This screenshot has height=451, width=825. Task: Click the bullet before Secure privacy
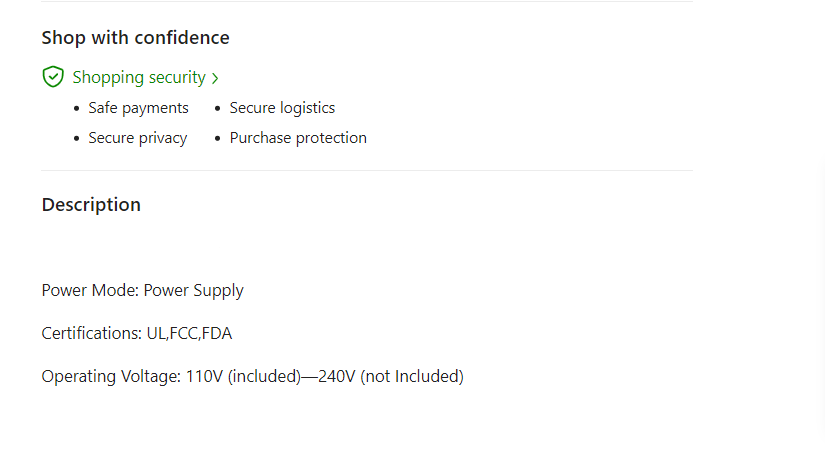[77, 139]
